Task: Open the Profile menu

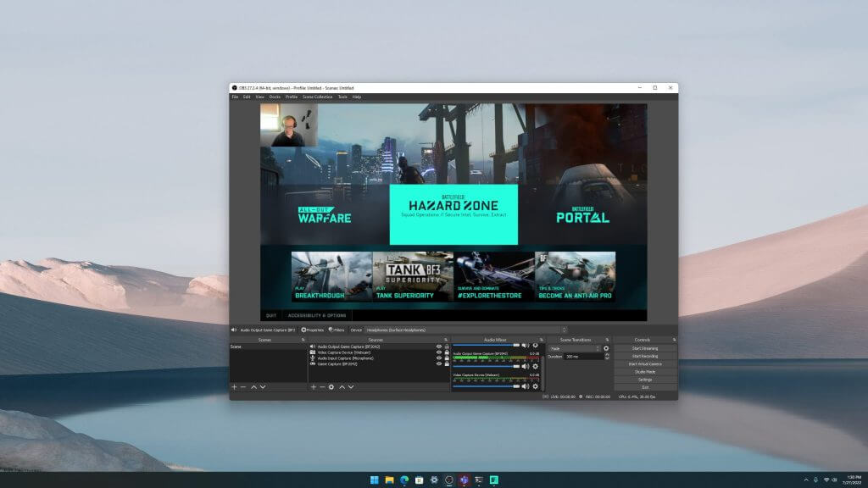Action: [x=292, y=97]
